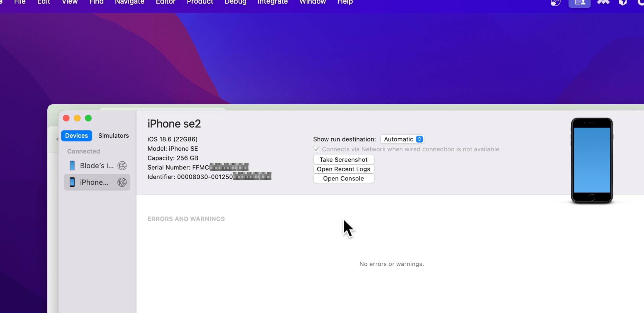Click the circular pinwheel status icon in menu bar

[x=555, y=3]
